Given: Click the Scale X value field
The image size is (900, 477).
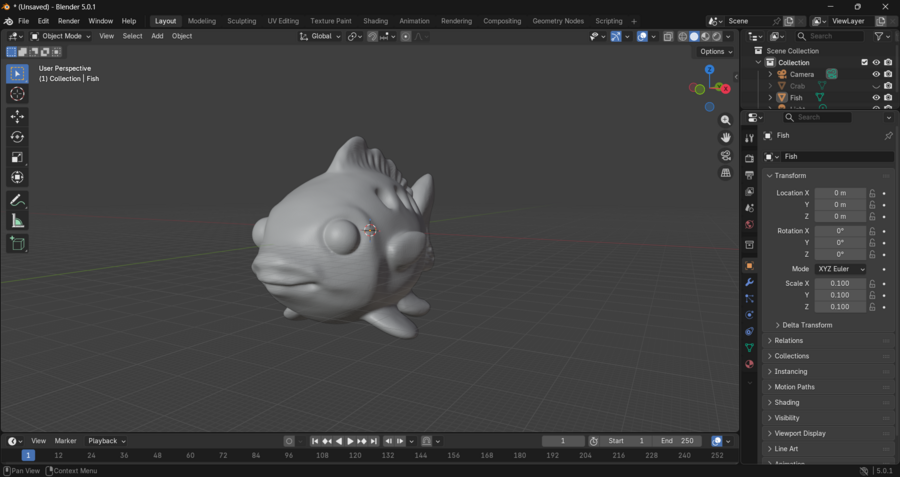Looking at the screenshot, I should click(840, 283).
